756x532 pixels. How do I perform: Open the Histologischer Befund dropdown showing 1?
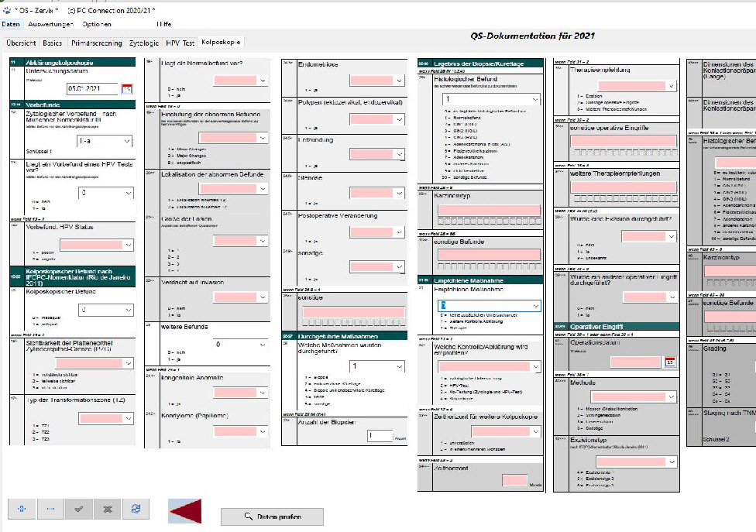tap(491, 99)
